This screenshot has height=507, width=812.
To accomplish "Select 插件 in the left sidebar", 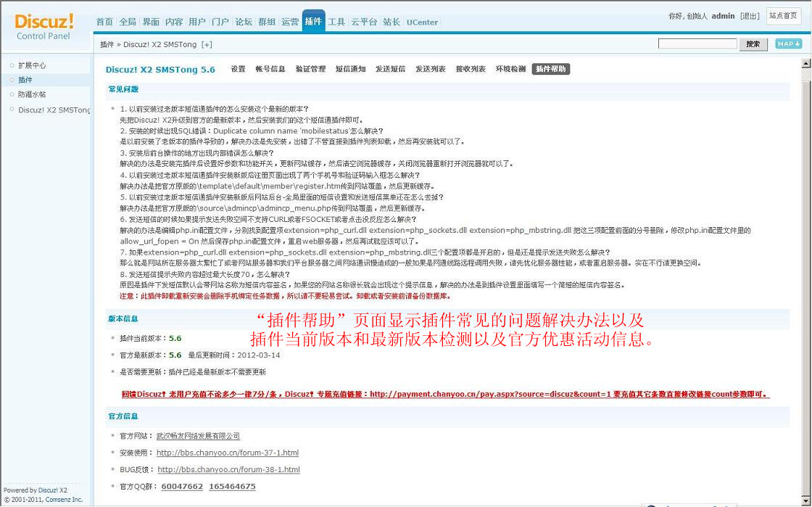I will (x=25, y=80).
